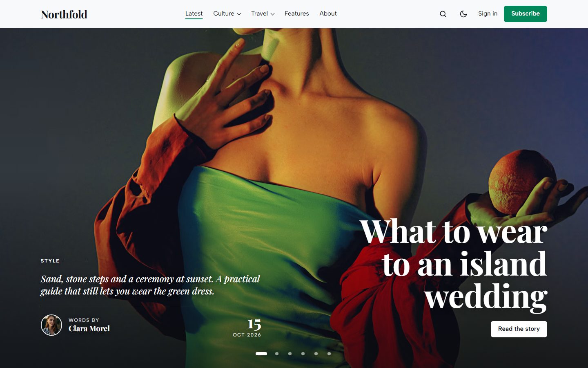Click the Subscribe button
Viewport: 588px width, 368px height.
[526, 14]
